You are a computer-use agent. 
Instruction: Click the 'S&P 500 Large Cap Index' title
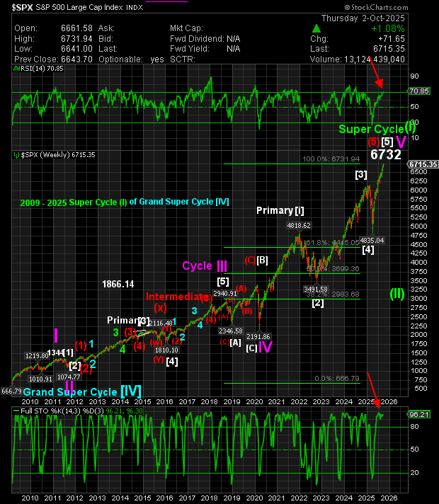pyautogui.click(x=79, y=7)
